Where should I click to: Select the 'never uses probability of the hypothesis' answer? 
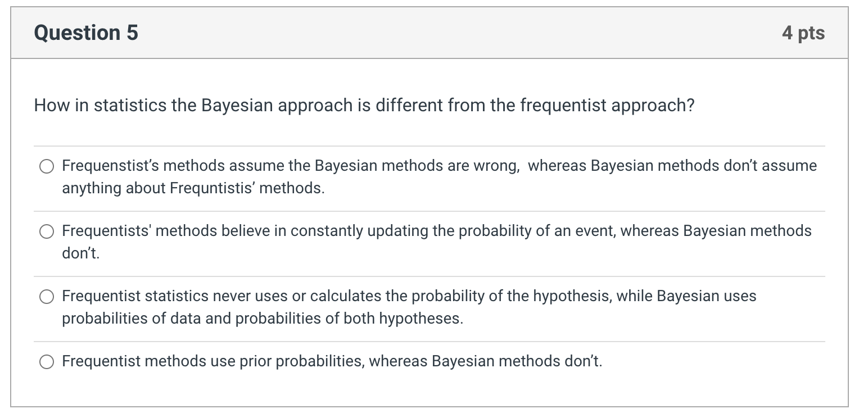[47, 296]
